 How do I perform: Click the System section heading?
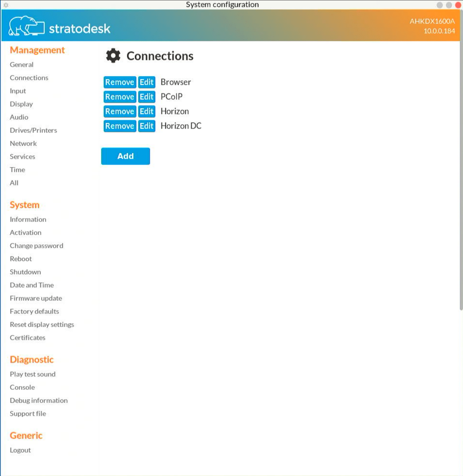(24, 205)
